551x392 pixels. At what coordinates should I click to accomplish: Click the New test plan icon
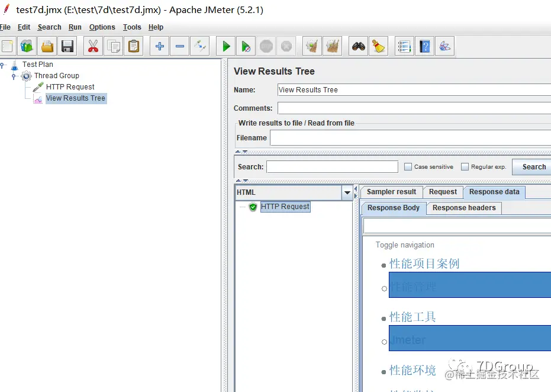tap(7, 46)
